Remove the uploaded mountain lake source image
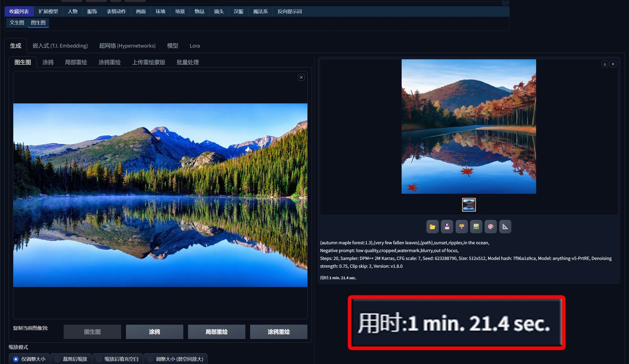629x364 pixels. (x=301, y=77)
